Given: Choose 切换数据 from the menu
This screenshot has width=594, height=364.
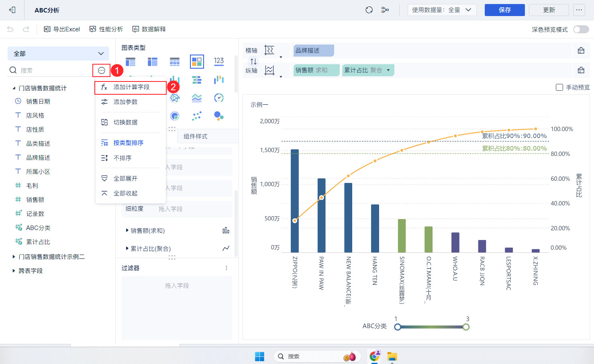Looking at the screenshot, I should [131, 122].
